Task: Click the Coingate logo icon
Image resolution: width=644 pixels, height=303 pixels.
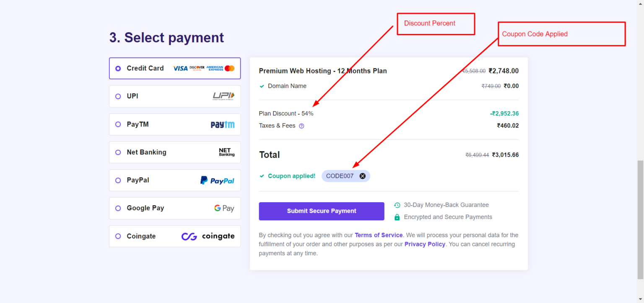Action: tap(208, 236)
